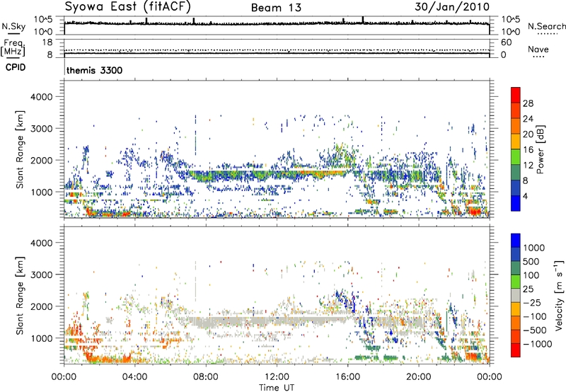
Task: Pick the gray velocity colorbar segment
Action: pos(516,295)
